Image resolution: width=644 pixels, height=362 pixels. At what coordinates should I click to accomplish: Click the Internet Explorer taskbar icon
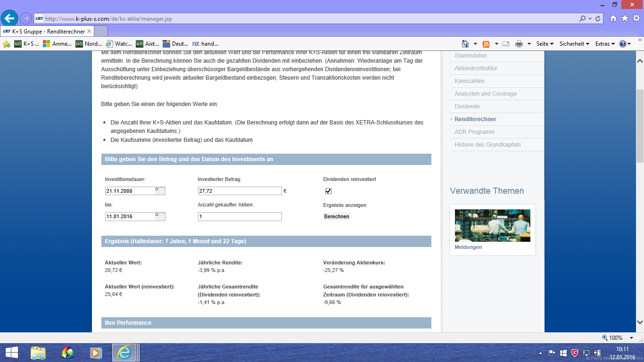[124, 352]
